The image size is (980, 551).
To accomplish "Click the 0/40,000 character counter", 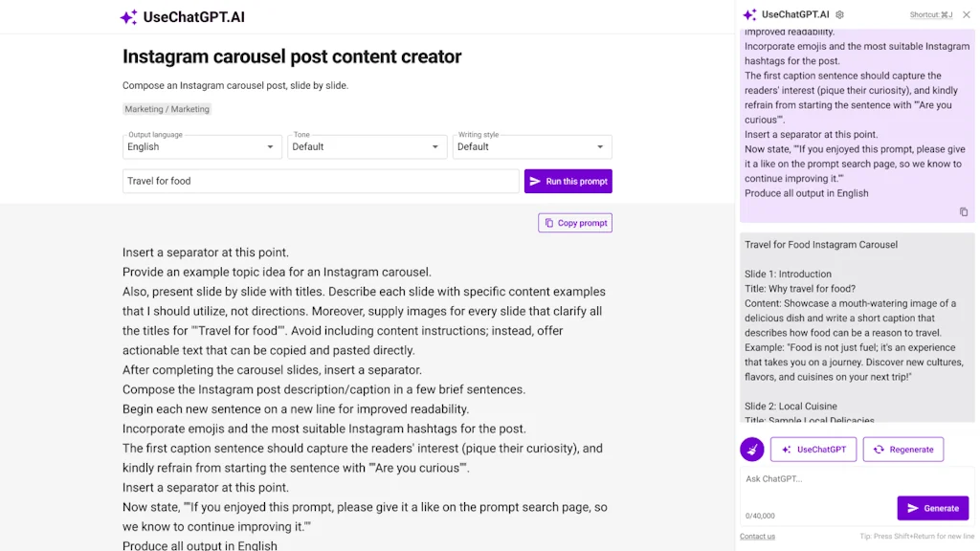I will coord(760,515).
